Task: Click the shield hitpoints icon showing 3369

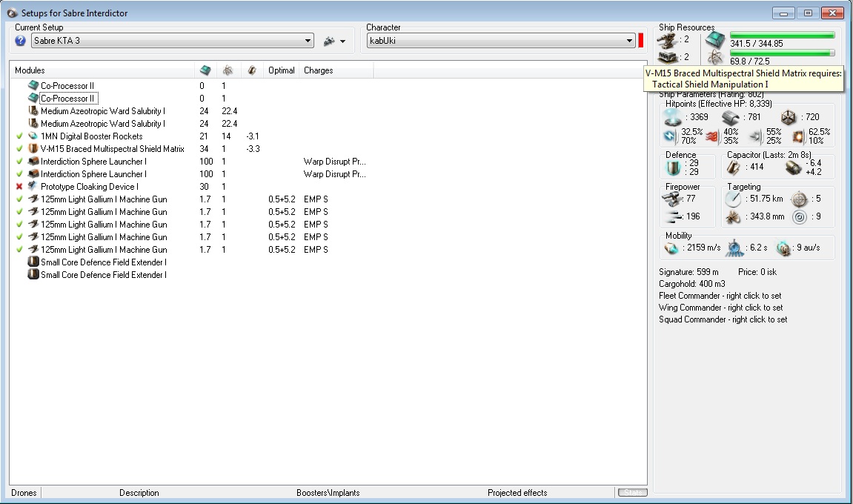Action: click(x=672, y=117)
